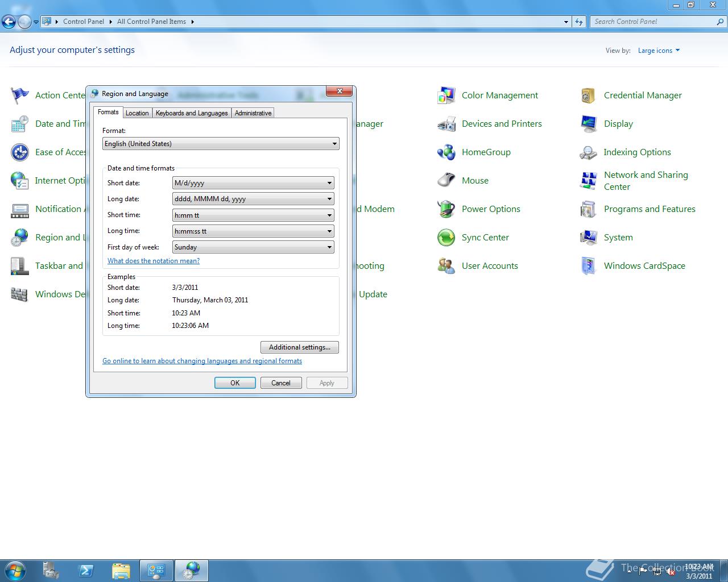The height and width of the screenshot is (582, 728).
Task: Open the Region and Language globe icon
Action: [20, 238]
